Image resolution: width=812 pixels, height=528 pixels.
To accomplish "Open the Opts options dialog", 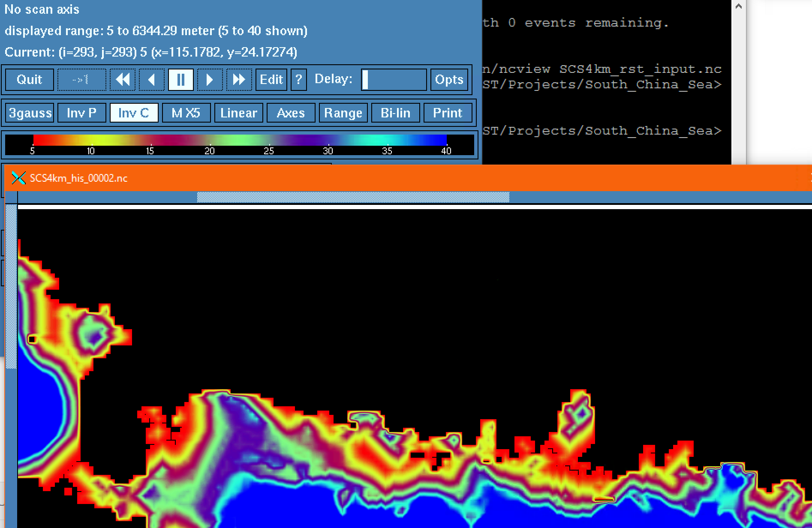I will (x=449, y=80).
